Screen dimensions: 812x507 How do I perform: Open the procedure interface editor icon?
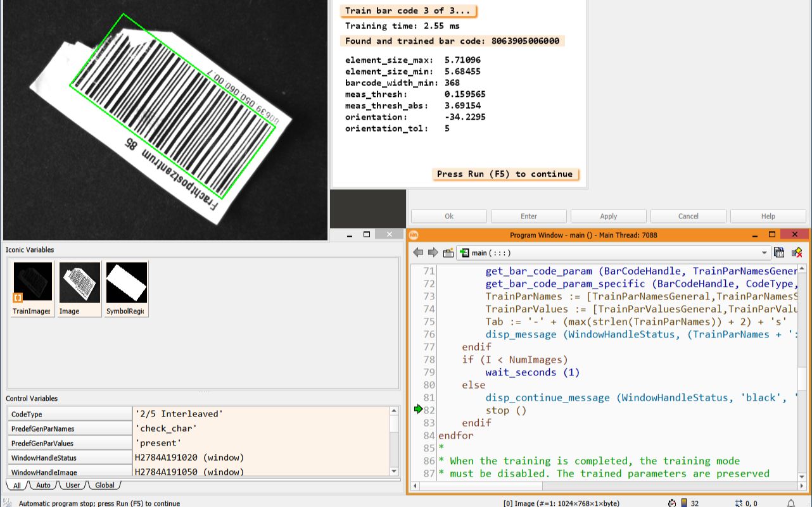[x=779, y=253]
